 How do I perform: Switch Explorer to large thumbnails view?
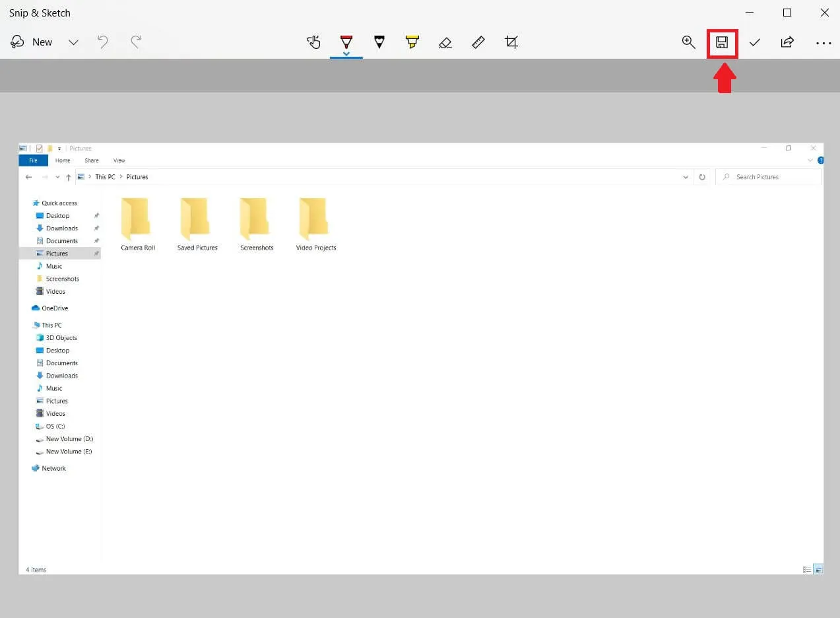pyautogui.click(x=818, y=568)
